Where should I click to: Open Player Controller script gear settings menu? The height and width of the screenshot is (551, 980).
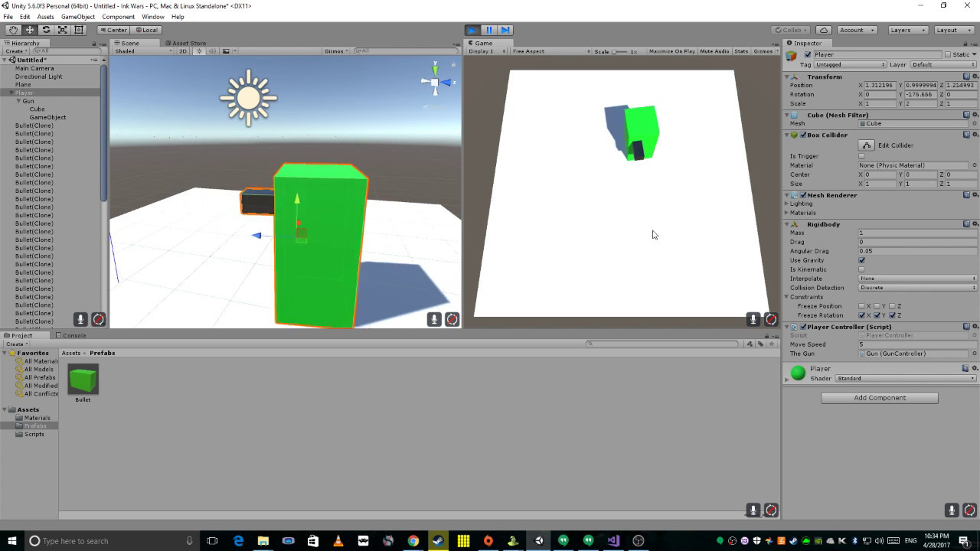975,327
